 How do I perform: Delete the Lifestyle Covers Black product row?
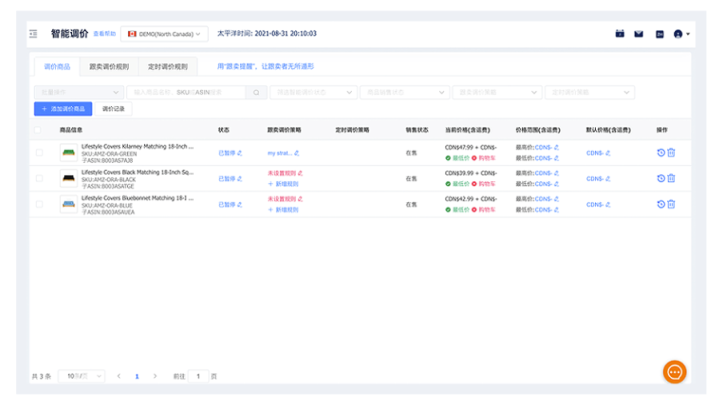click(671, 178)
